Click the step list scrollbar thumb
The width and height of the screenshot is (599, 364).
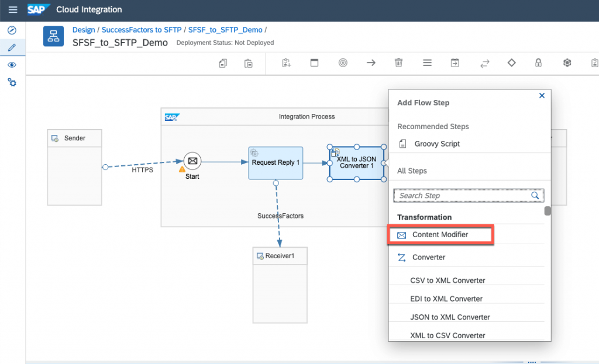[548, 210]
